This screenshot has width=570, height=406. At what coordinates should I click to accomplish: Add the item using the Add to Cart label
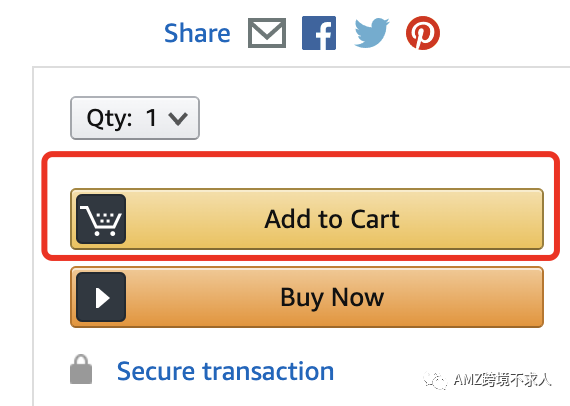click(x=332, y=219)
